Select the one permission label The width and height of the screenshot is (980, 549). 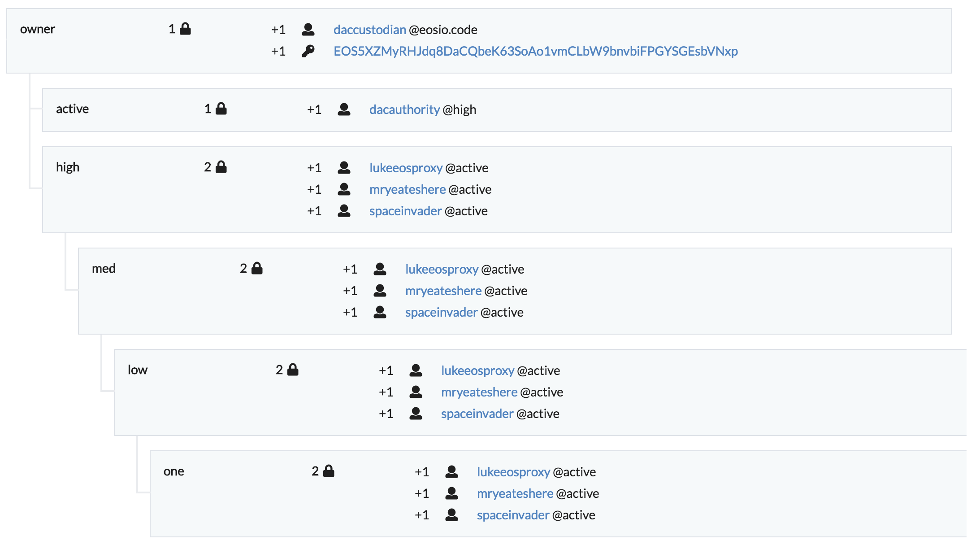click(x=173, y=471)
